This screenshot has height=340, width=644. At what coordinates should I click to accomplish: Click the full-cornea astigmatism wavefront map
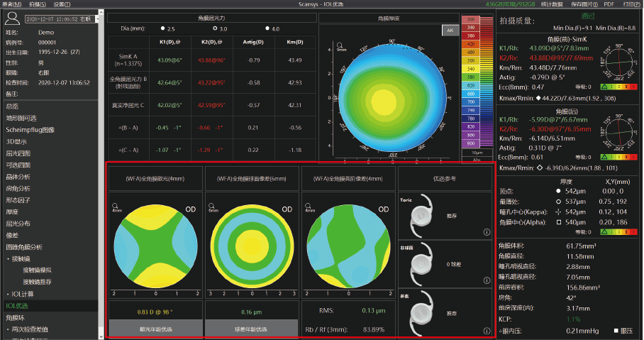[155, 246]
